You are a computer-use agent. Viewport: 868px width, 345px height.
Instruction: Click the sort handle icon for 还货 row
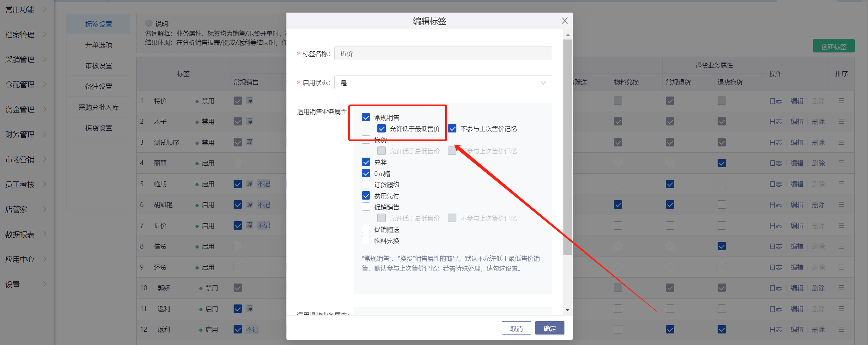[841, 267]
